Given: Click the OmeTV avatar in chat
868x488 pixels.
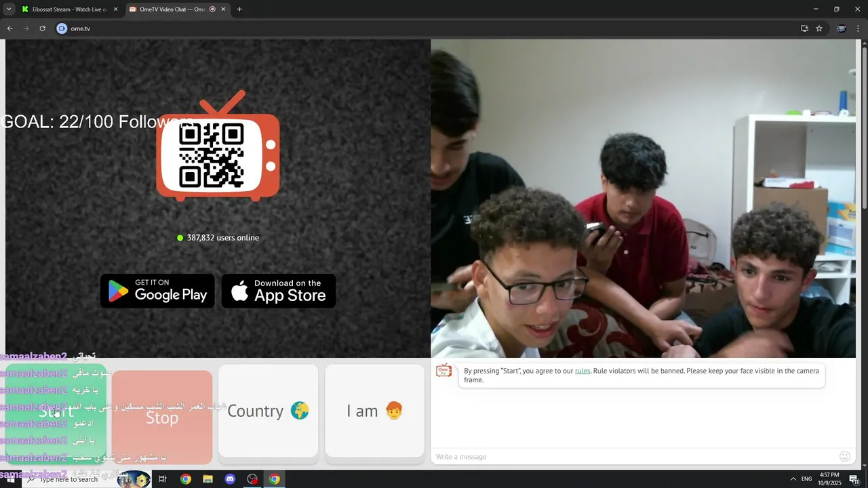Looking at the screenshot, I should (443, 371).
